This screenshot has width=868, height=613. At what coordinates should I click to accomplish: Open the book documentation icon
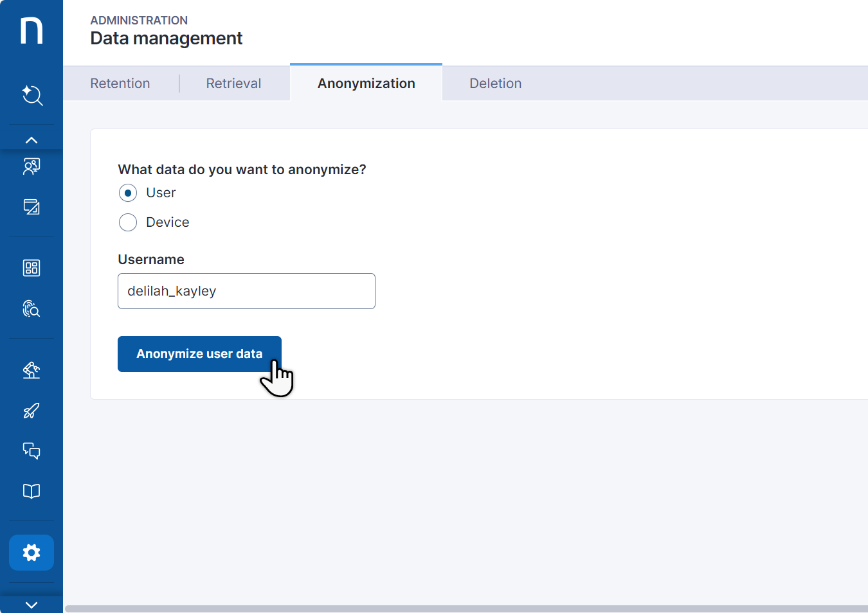point(32,492)
